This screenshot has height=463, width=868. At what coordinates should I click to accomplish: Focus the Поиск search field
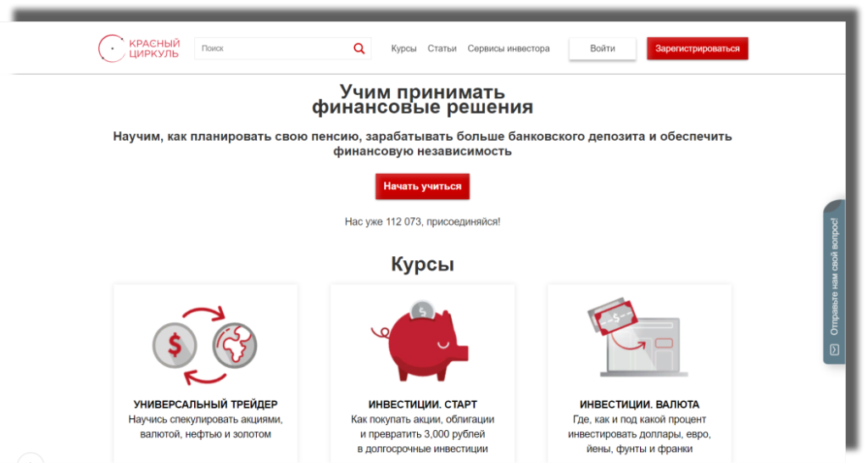[274, 48]
